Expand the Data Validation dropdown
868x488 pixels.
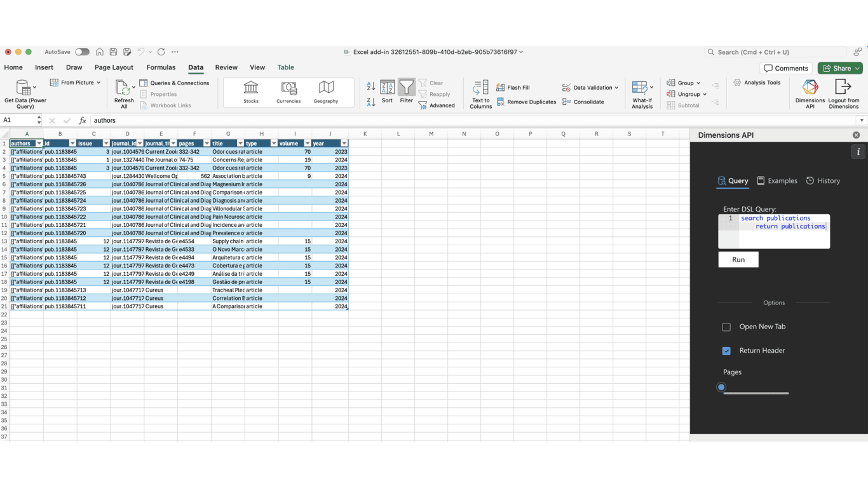(616, 88)
